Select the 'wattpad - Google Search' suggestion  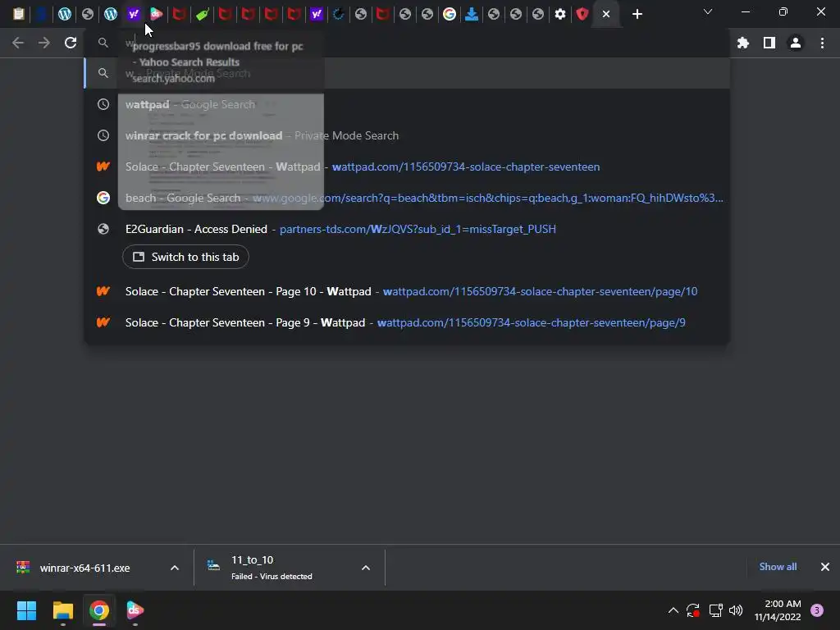click(407, 104)
